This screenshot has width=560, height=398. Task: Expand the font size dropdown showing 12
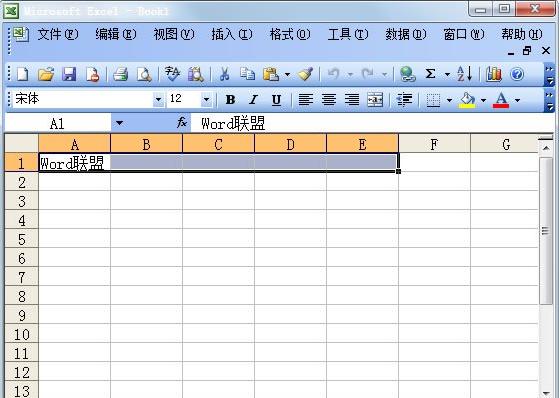[206, 100]
